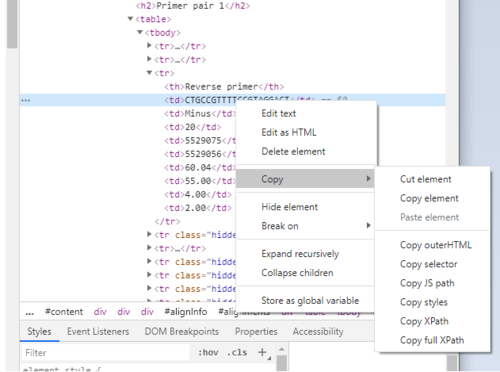Select the td 60.04 node
Screen dimensions: 500x372
pyautogui.click(x=200, y=167)
